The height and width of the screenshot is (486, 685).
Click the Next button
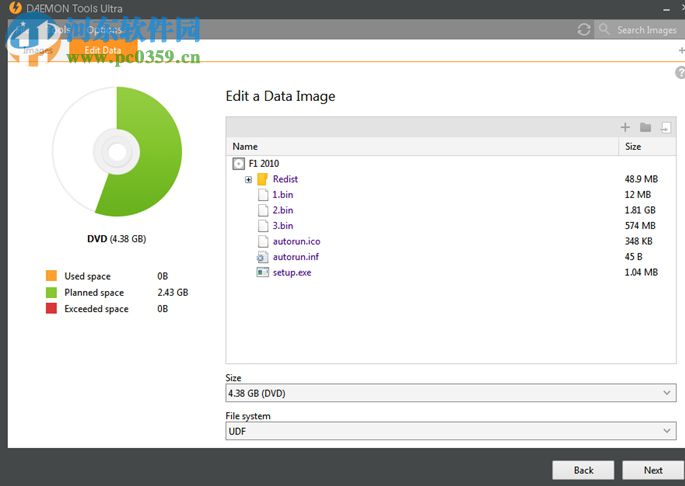(653, 470)
